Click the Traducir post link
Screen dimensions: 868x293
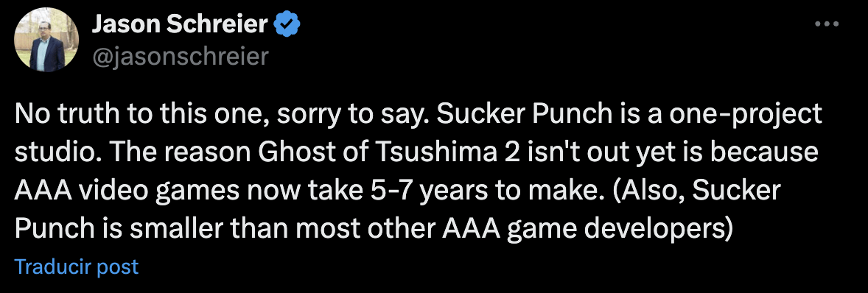[77, 267]
